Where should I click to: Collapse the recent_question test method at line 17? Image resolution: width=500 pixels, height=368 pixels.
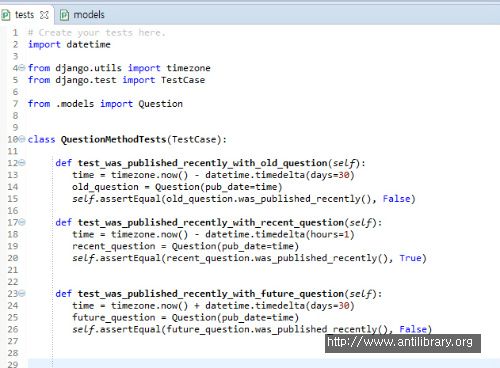click(x=22, y=222)
